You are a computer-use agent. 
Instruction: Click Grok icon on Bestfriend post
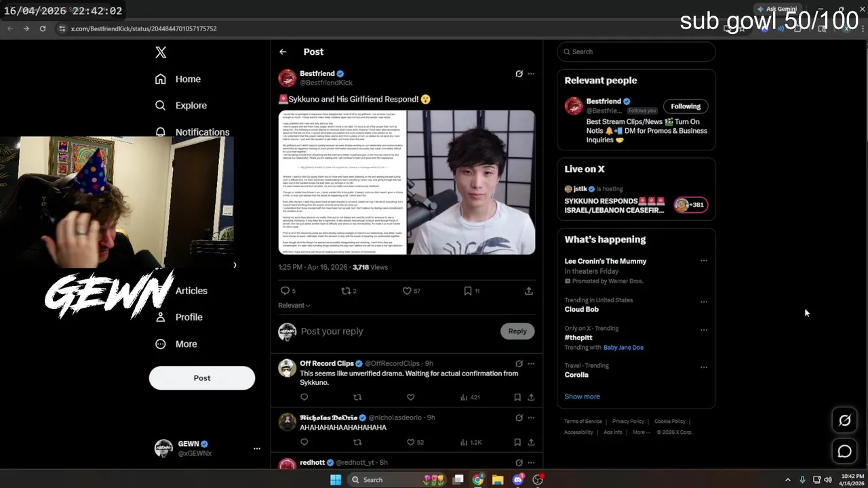(x=519, y=74)
